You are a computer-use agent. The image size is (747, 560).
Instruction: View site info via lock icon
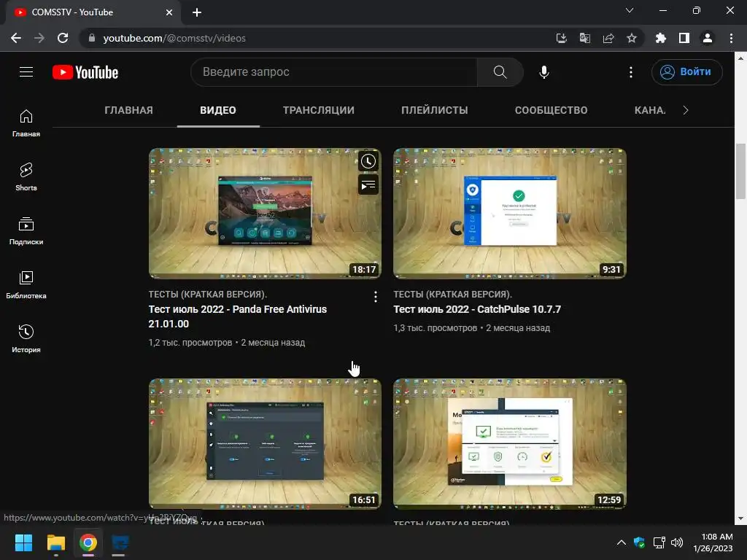pyautogui.click(x=92, y=38)
